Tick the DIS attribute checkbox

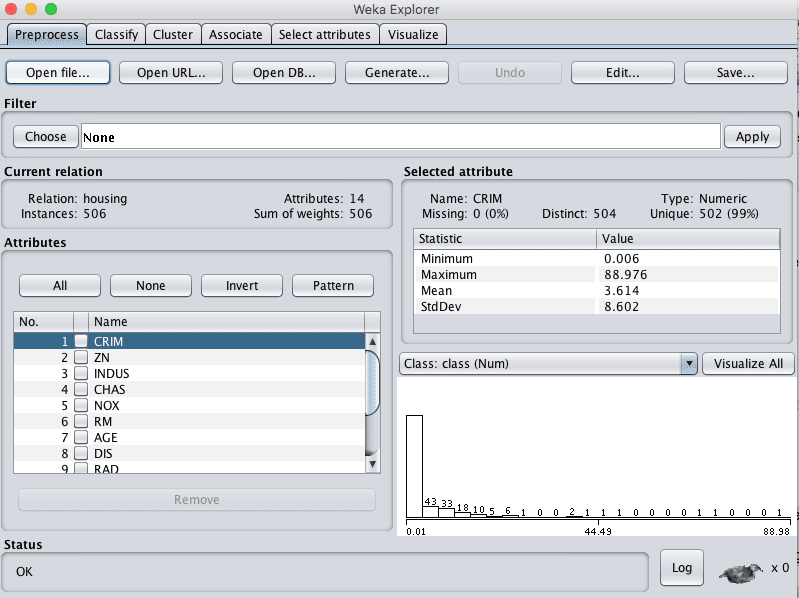[x=81, y=453]
